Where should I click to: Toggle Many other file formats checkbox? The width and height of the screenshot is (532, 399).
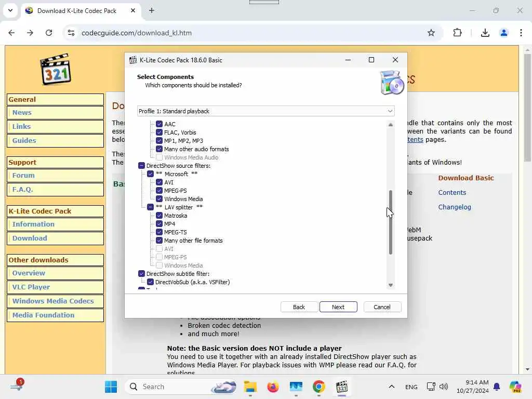[159, 241]
